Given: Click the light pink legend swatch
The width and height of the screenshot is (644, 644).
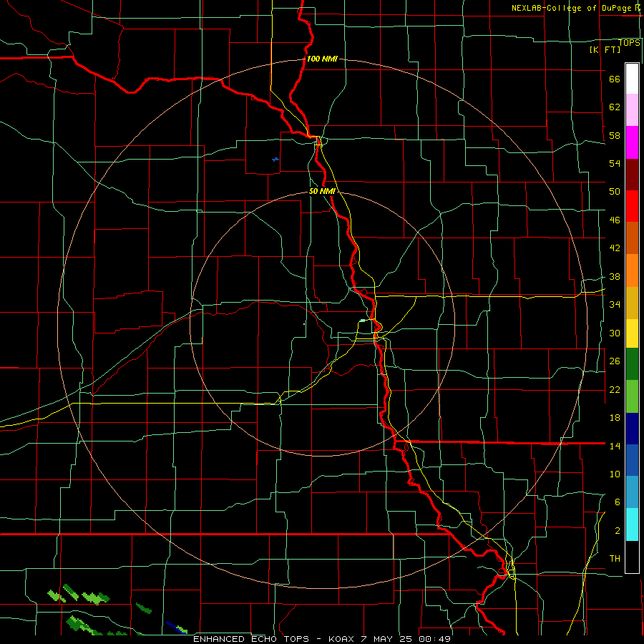Looking at the screenshot, I should tap(632, 109).
